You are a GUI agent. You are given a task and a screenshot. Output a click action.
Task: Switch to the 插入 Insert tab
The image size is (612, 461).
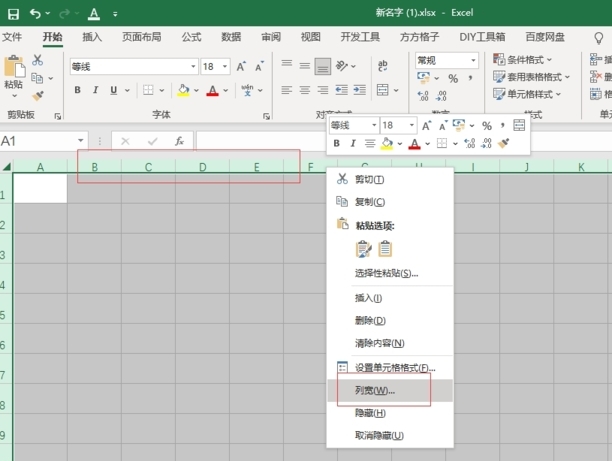point(92,37)
